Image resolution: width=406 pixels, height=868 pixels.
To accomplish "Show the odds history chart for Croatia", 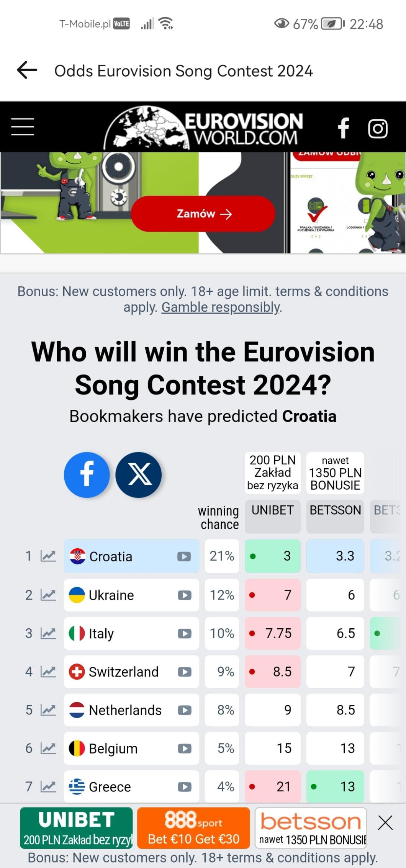I will (48, 556).
